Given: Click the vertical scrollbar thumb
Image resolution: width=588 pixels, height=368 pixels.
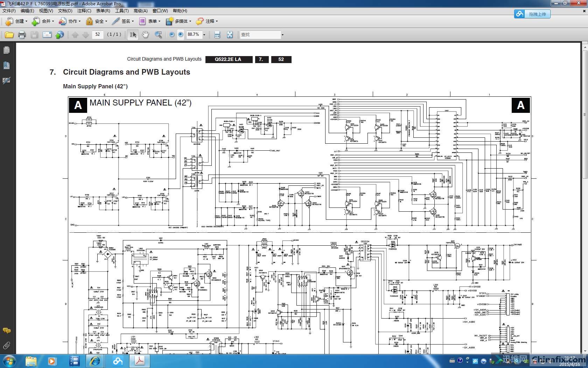Looking at the screenshot, I should [x=585, y=115].
